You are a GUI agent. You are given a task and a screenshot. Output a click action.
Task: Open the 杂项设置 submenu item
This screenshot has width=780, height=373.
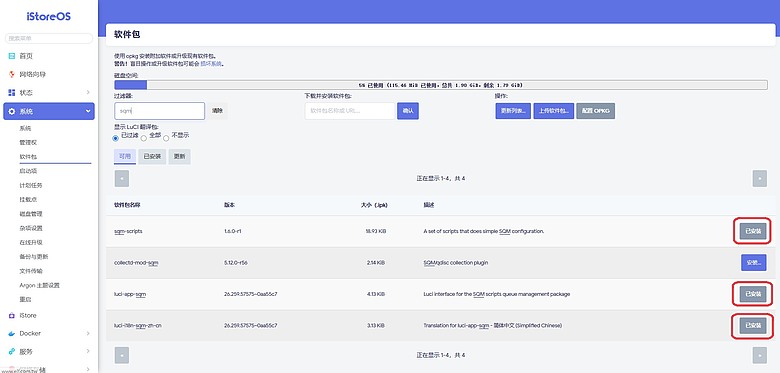click(31, 228)
